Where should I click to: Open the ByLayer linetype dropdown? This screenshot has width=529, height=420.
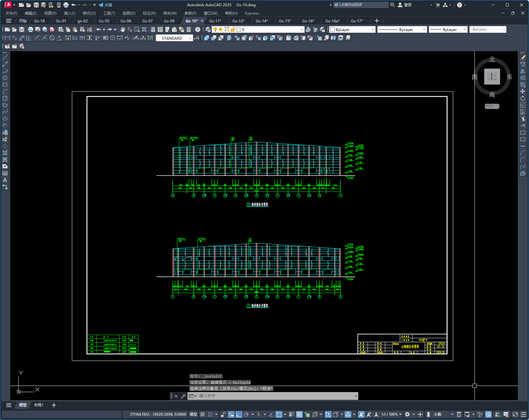402,29
